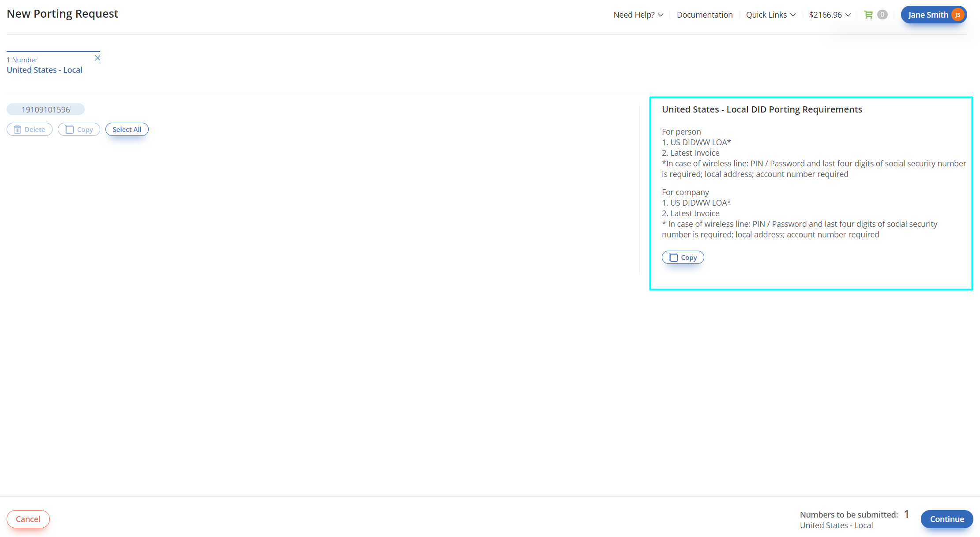Image resolution: width=980 pixels, height=537 pixels.
Task: Click 'United States - Local' text beside Continue
Action: tap(836, 525)
